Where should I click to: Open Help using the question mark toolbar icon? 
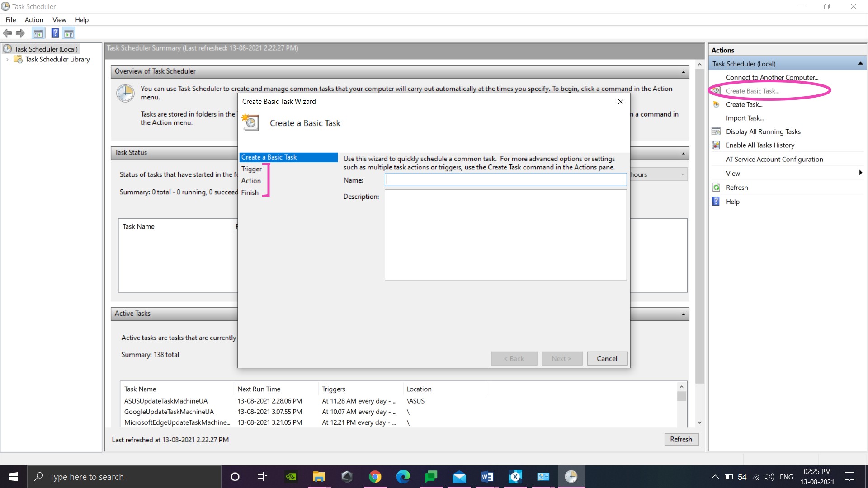click(55, 33)
